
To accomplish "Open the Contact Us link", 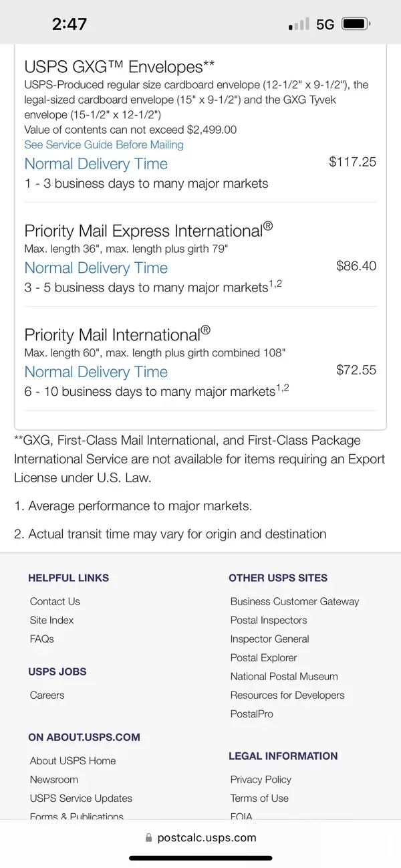I will pyautogui.click(x=55, y=601).
